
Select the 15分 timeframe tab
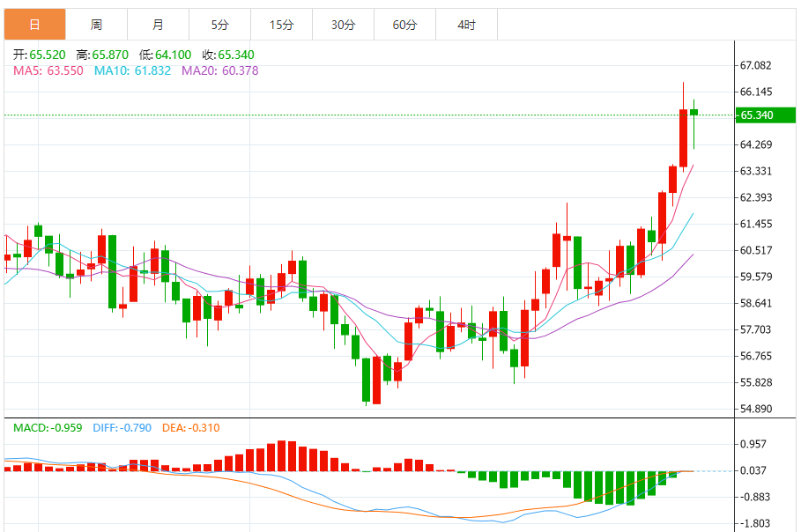(281, 25)
